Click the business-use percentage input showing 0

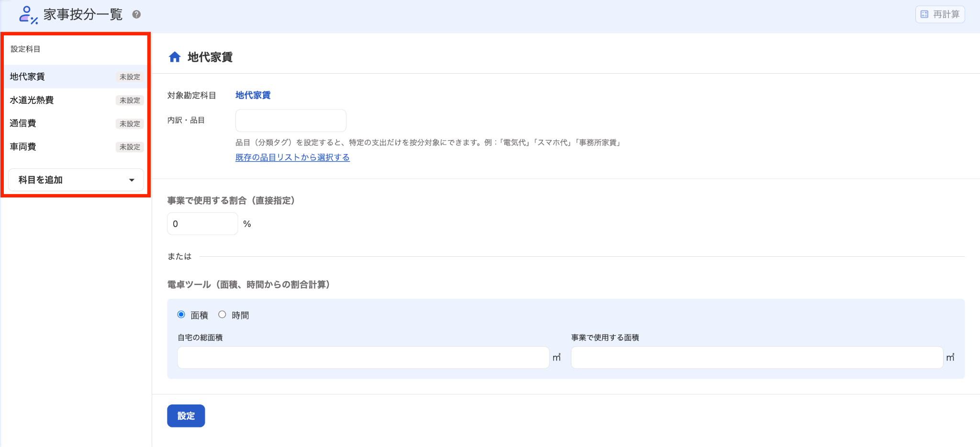coord(202,224)
